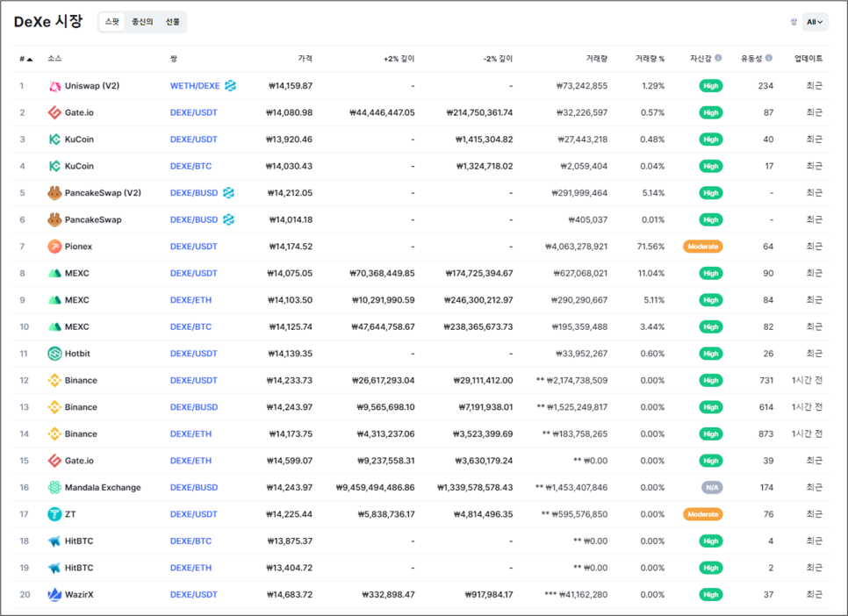Select the 스팟 tab
This screenshot has width=848, height=616.
click(x=112, y=22)
